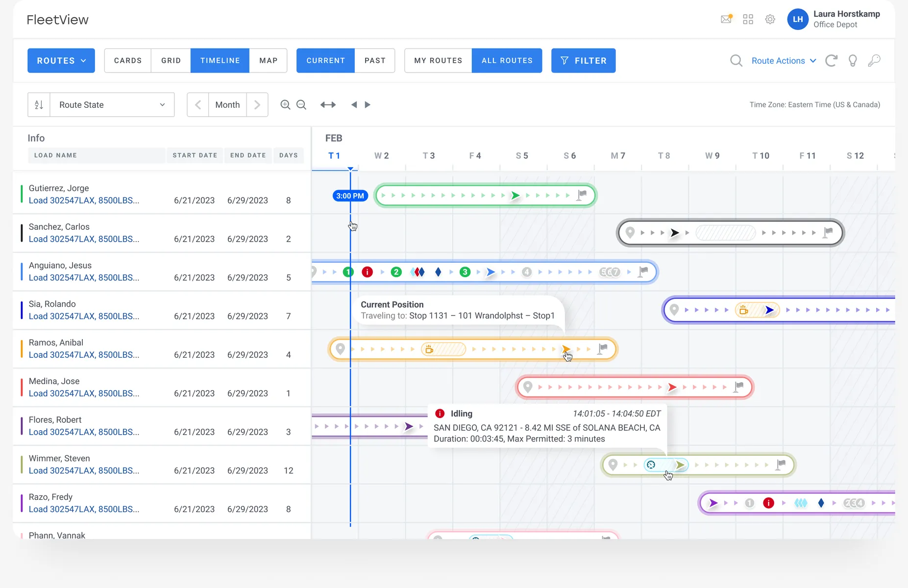Open Jorge Gutierrez's load link
This screenshot has width=908, height=588.
click(84, 200)
